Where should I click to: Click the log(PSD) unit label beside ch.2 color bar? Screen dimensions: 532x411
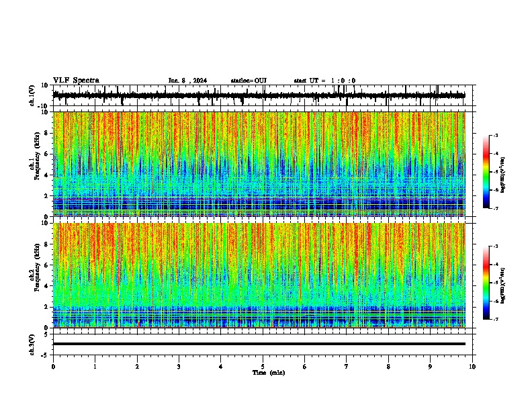[503, 286]
